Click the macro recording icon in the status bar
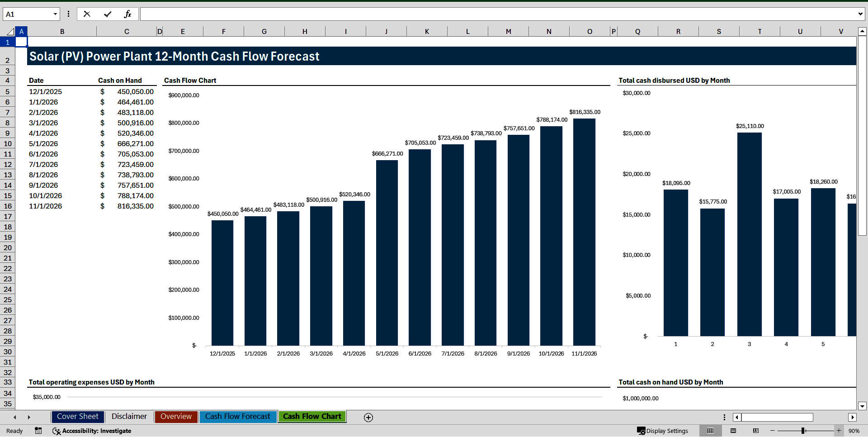The width and height of the screenshot is (868, 437). [x=38, y=431]
